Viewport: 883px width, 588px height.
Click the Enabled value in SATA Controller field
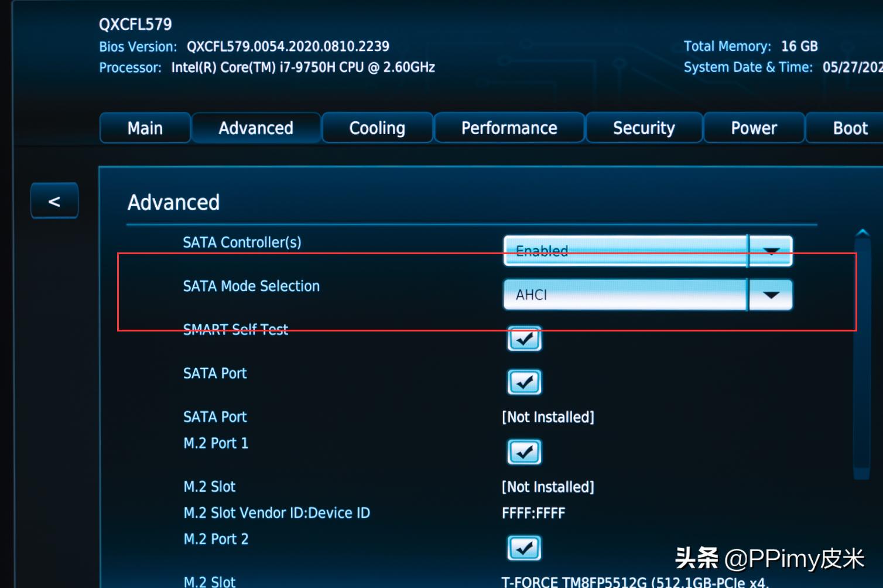pyautogui.click(x=625, y=251)
